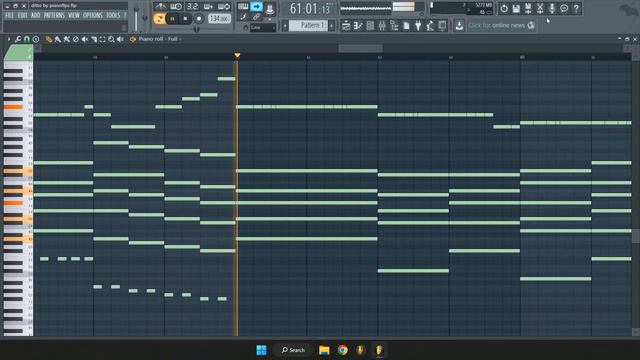This screenshot has width=640, height=360.
Task: Select the Delete tool in piano roll
Action: click(x=76, y=39)
